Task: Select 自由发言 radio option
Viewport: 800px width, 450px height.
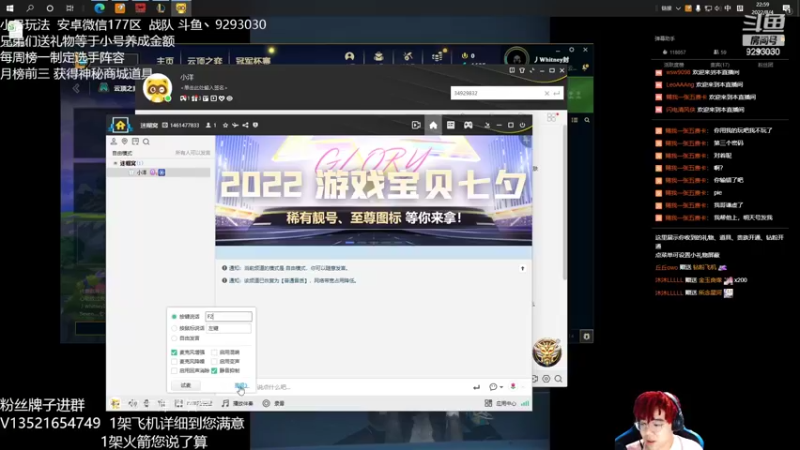Action: 174,338
